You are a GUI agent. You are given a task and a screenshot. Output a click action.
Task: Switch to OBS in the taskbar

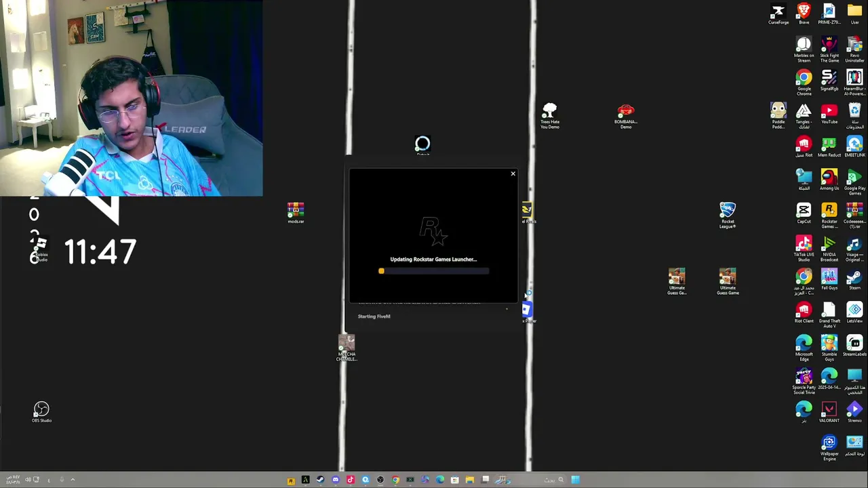380,481
